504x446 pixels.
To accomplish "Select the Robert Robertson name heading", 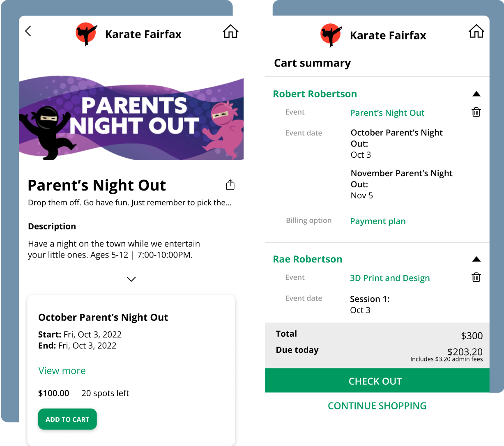I will [x=315, y=94].
